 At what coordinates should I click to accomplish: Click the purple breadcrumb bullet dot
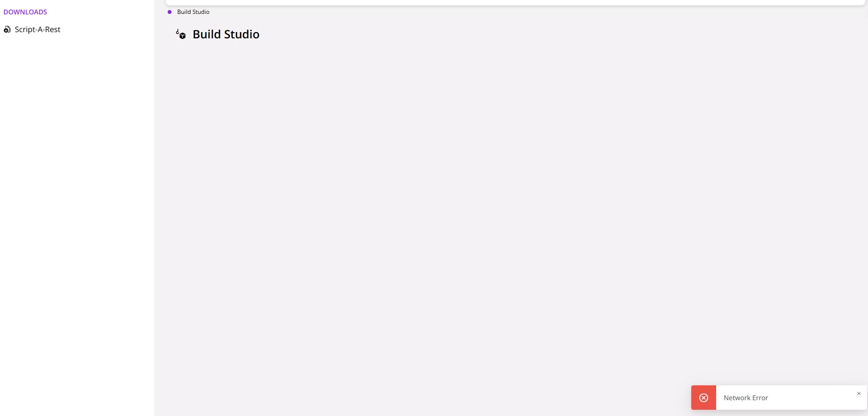[170, 12]
